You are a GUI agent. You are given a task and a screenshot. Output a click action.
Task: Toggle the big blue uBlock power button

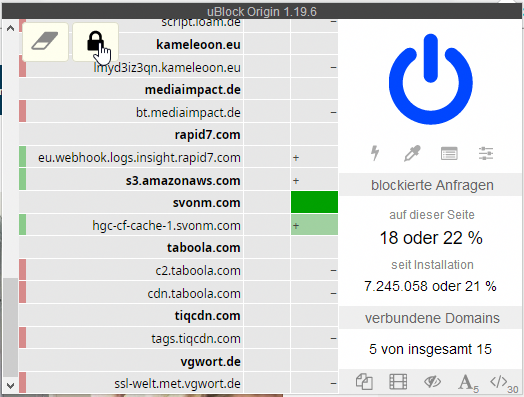click(x=430, y=80)
